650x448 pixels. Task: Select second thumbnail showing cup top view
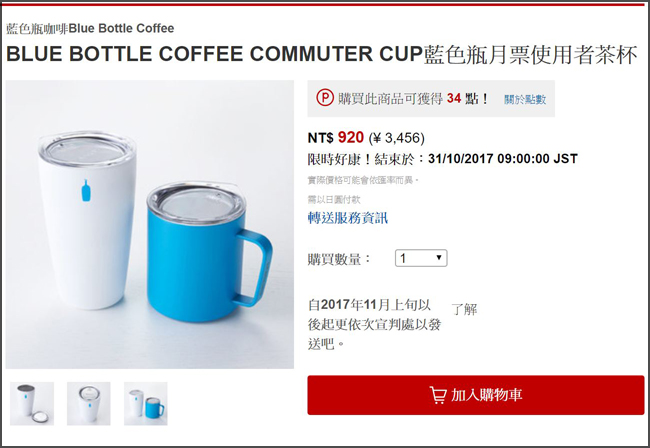pos(89,404)
